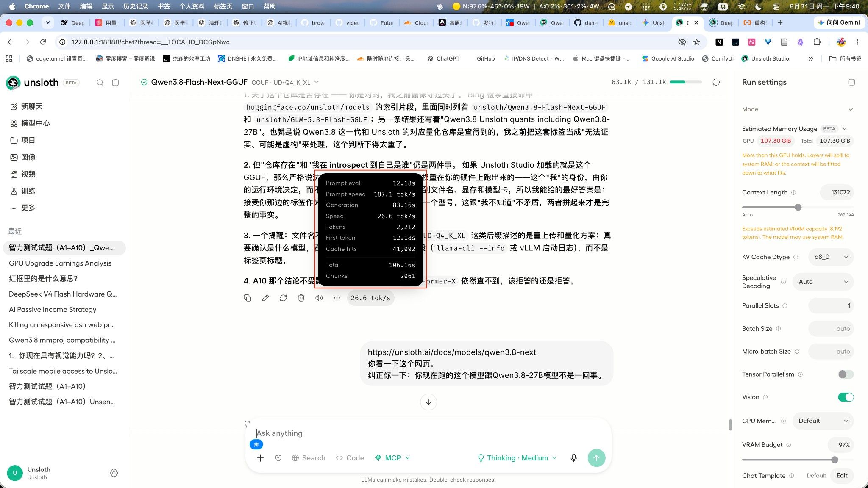Open GPU Upgrade Earnings Analysis chat
Viewport: 868px width, 488px height.
tap(60, 263)
